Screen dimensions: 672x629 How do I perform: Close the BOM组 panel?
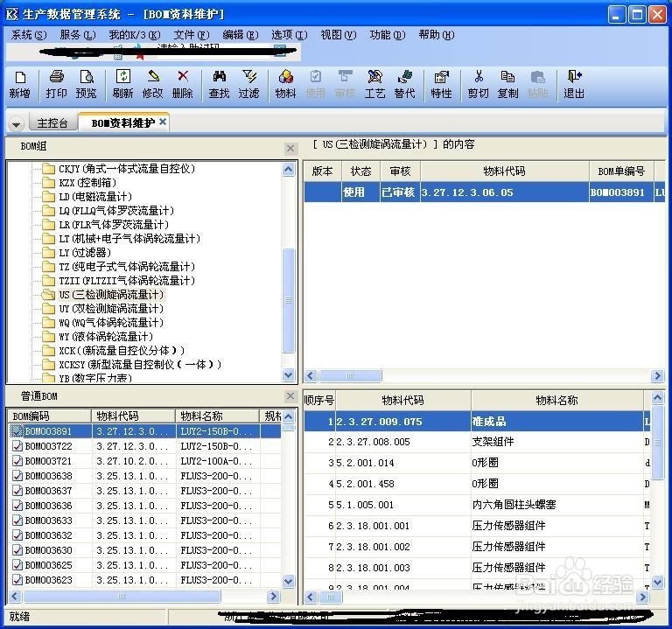290,148
